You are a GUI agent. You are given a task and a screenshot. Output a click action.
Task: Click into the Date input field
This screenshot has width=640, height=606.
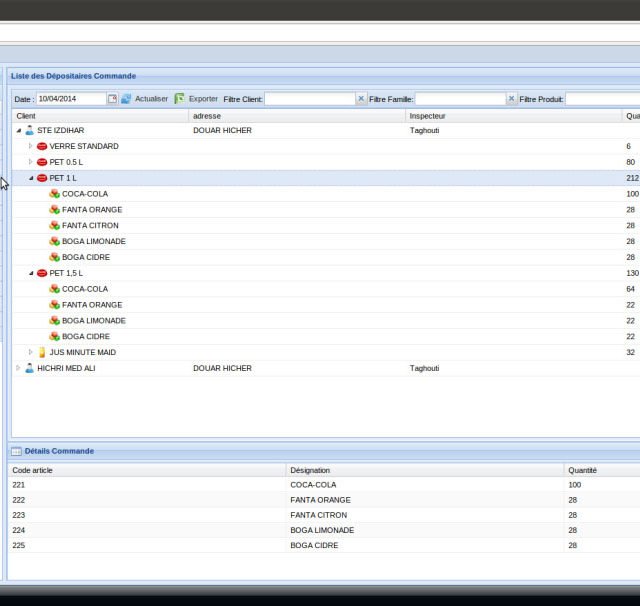pos(70,99)
